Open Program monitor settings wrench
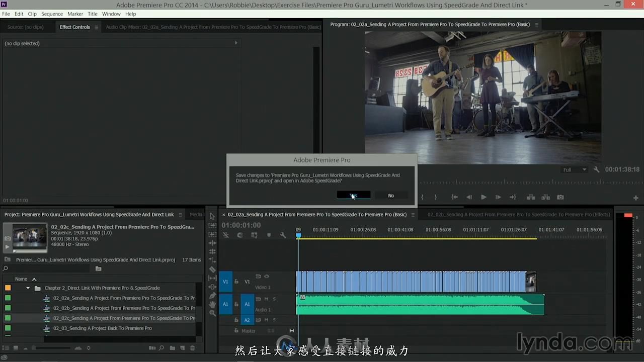Viewport: 644px width, 362px height. 597,169
